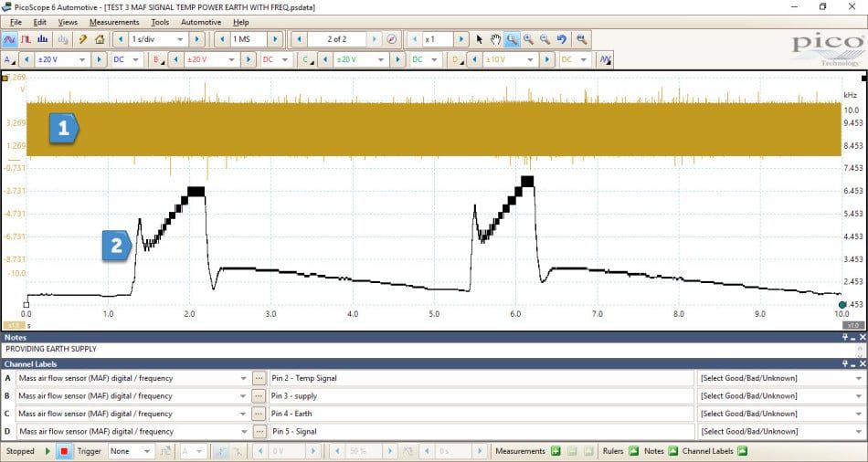Click the Zoom to full view icon
The image size is (868, 462).
pos(581,39)
